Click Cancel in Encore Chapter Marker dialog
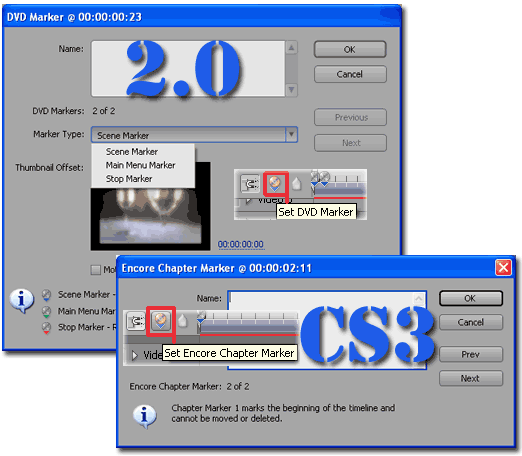 click(x=471, y=322)
